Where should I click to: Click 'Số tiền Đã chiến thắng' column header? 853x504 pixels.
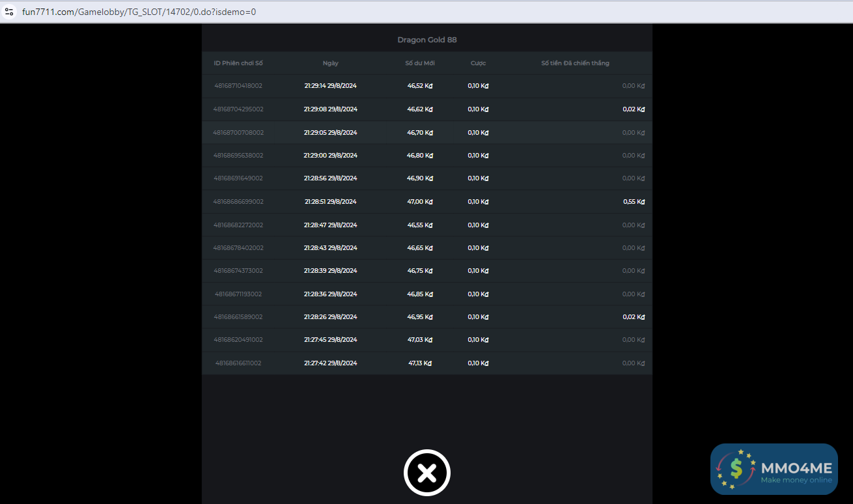pyautogui.click(x=575, y=63)
